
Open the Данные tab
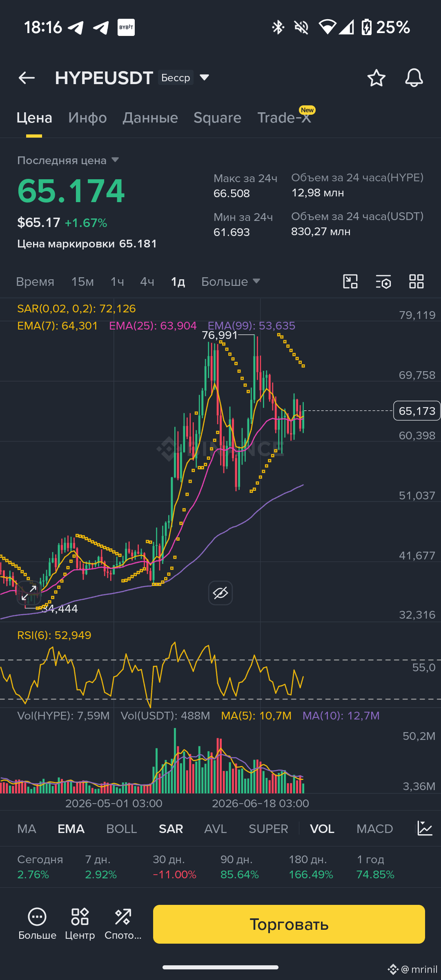coord(150,118)
